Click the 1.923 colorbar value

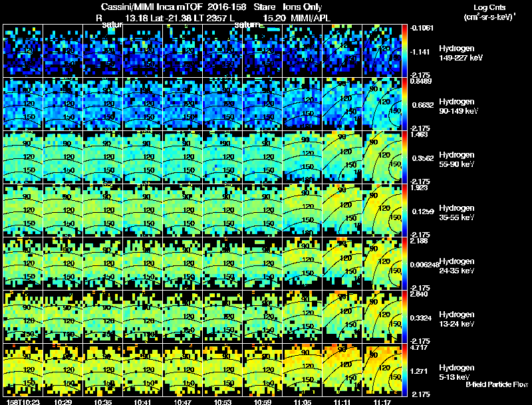pyautogui.click(x=419, y=188)
